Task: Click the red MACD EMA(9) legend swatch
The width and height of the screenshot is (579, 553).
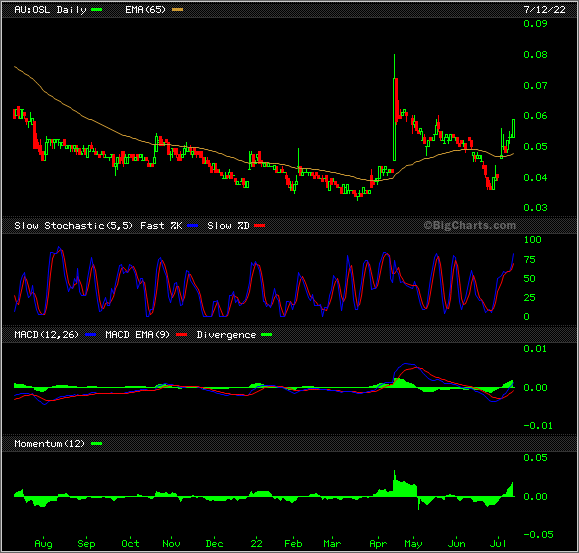Action: point(182,335)
